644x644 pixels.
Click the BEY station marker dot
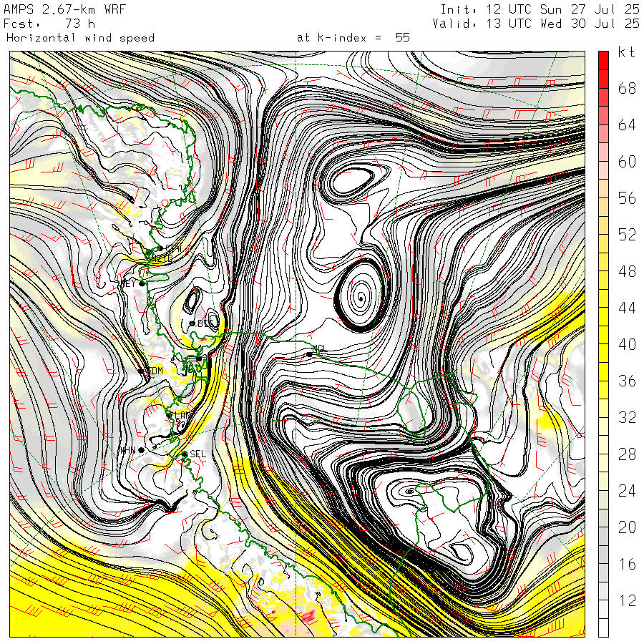click(142, 284)
